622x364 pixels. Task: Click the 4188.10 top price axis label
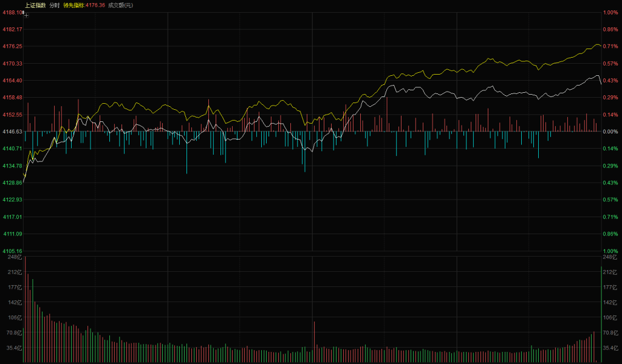(12, 12)
